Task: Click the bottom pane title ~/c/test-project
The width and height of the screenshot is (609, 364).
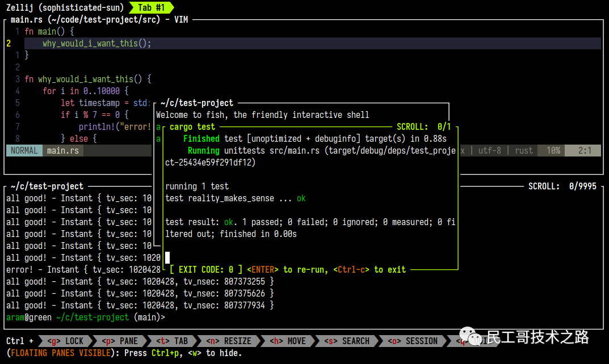Action: (47, 187)
